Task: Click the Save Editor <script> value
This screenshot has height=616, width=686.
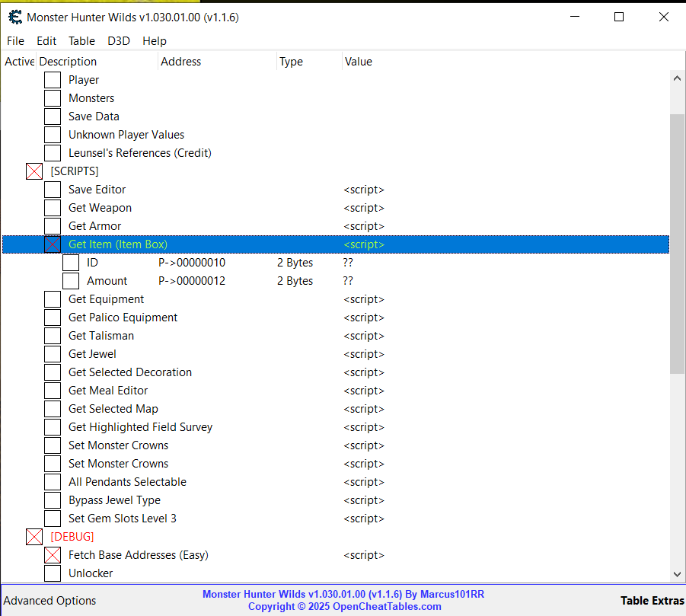Action: (x=364, y=190)
